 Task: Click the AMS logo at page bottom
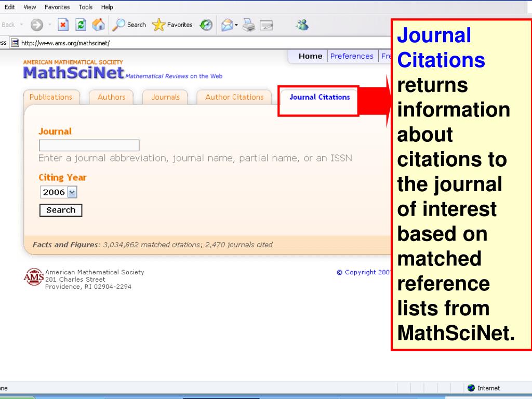34,277
